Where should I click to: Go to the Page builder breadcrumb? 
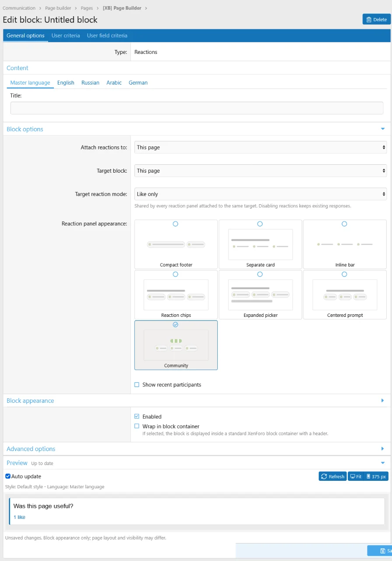(58, 8)
